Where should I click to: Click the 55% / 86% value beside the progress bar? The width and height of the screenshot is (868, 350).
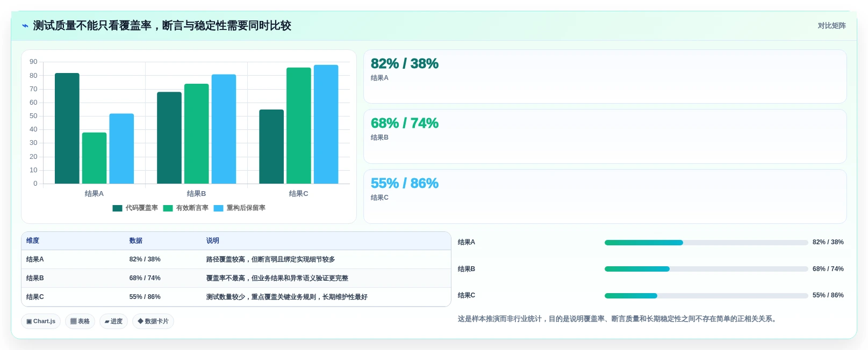[x=828, y=295]
